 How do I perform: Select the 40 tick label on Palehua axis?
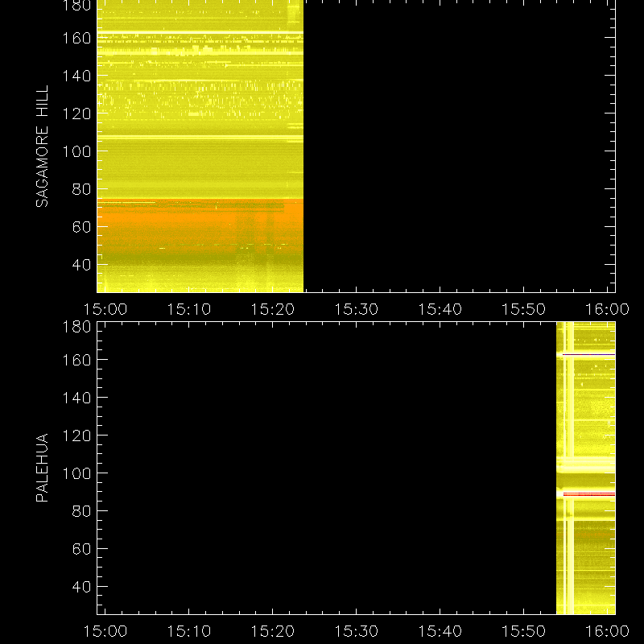pos(81,587)
